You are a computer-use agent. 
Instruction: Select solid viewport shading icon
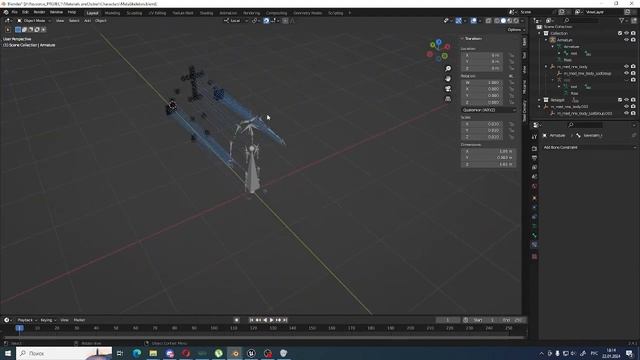pos(503,21)
